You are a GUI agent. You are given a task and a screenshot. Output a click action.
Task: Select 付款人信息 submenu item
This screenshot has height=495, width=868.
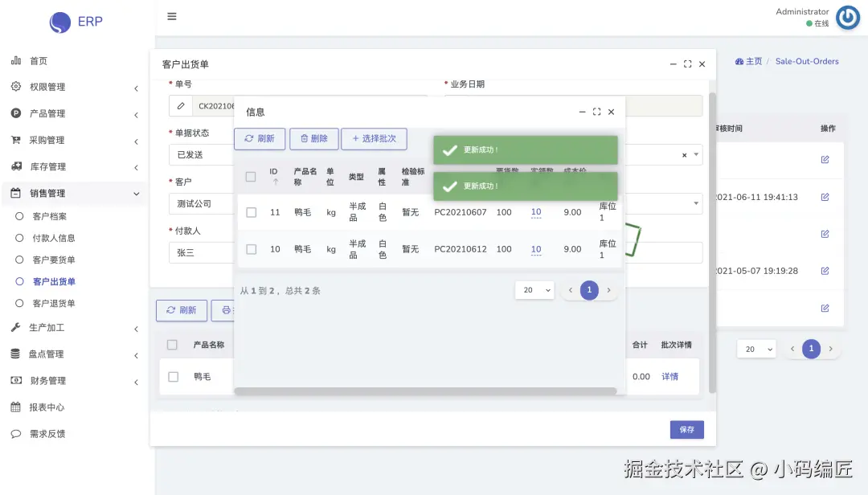coord(54,238)
